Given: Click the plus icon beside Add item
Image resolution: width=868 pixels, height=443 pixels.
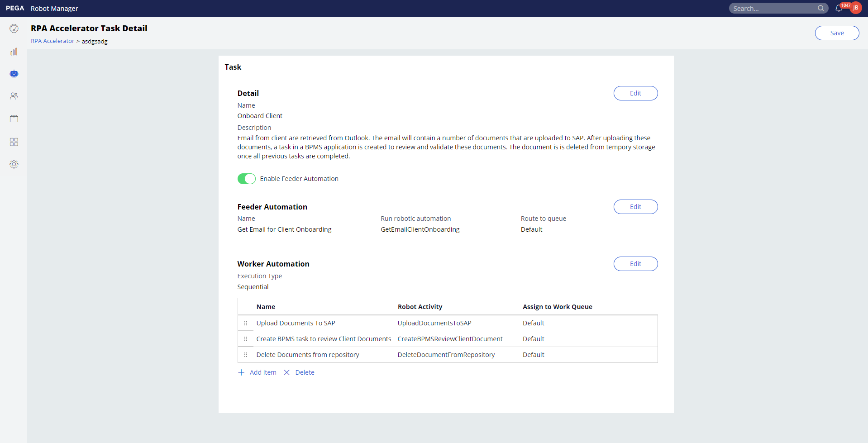Looking at the screenshot, I should coord(241,372).
